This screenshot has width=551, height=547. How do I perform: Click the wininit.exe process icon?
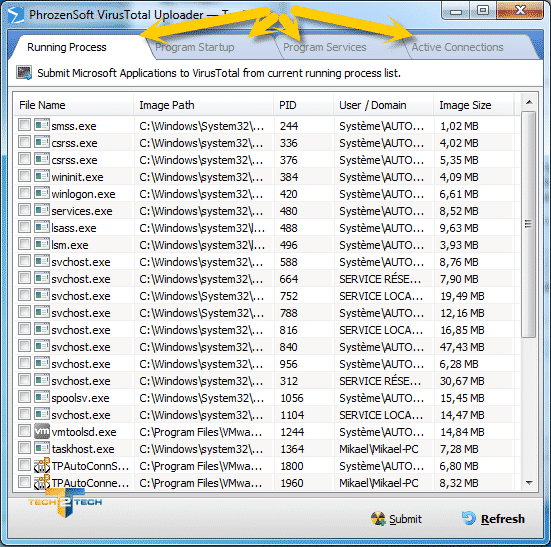pos(42,176)
